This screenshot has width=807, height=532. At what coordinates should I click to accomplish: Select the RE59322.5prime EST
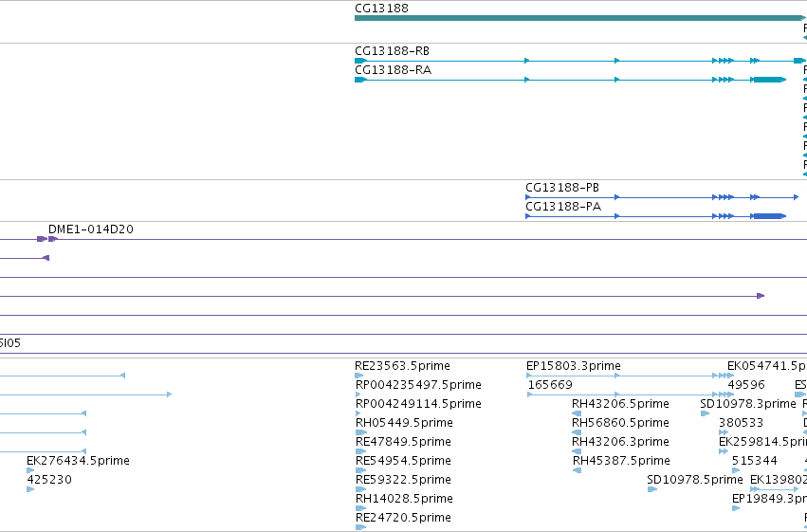pos(403,480)
